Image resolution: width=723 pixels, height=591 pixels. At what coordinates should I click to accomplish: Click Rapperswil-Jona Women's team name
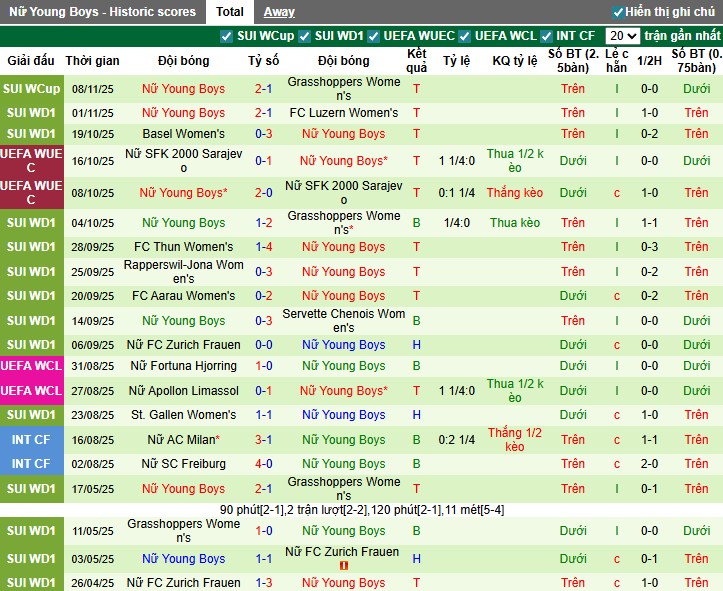184,272
